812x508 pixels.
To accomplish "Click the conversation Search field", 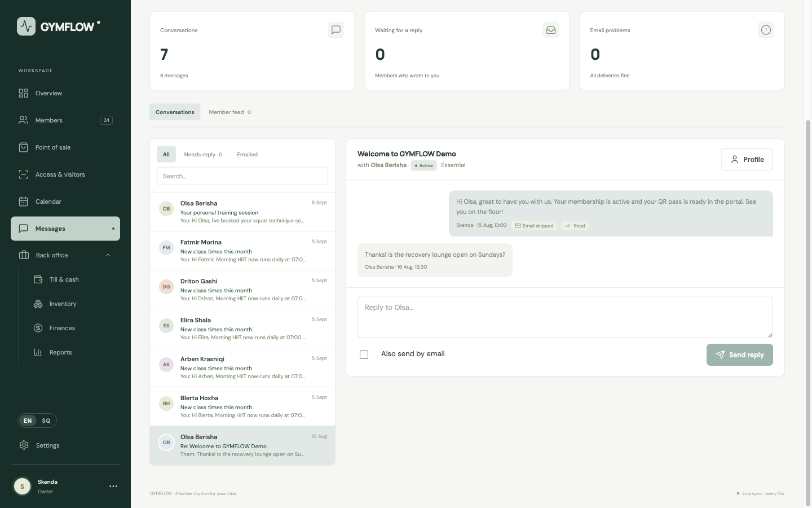I will pyautogui.click(x=242, y=176).
